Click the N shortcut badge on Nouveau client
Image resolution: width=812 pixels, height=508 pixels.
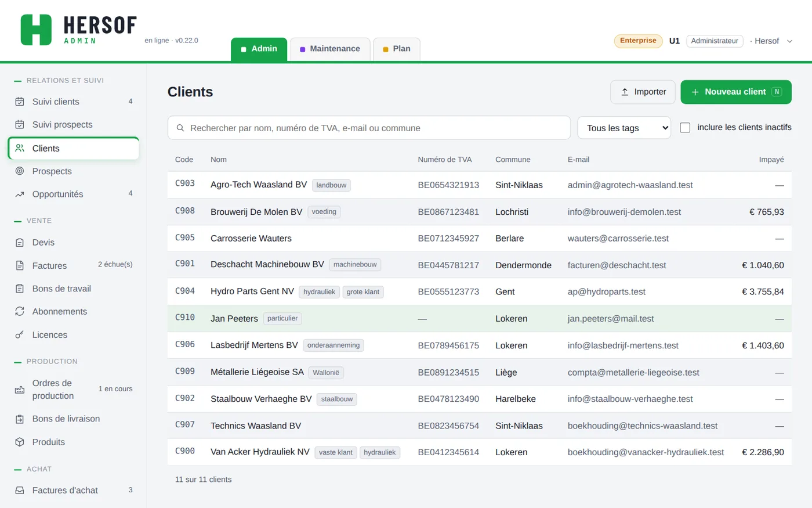pos(777,92)
